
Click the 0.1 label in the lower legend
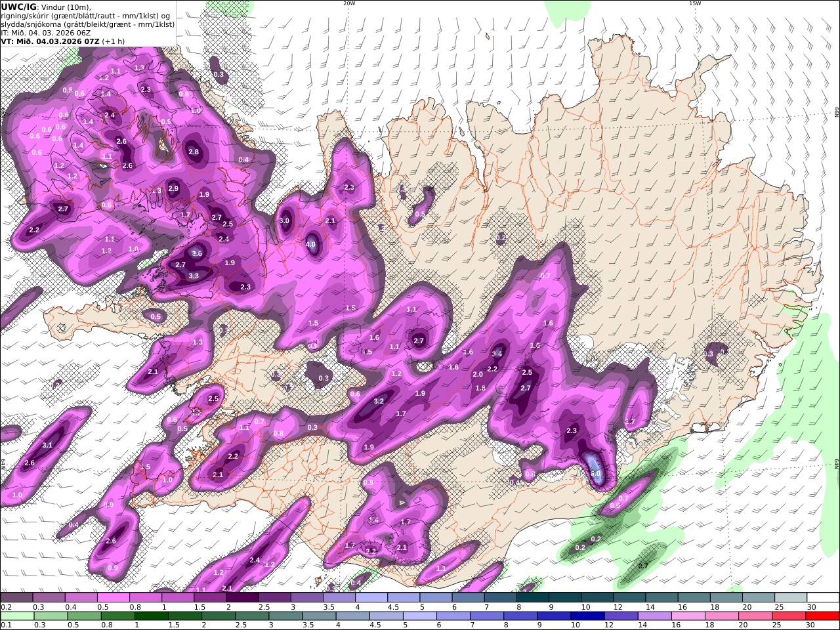coord(5,625)
